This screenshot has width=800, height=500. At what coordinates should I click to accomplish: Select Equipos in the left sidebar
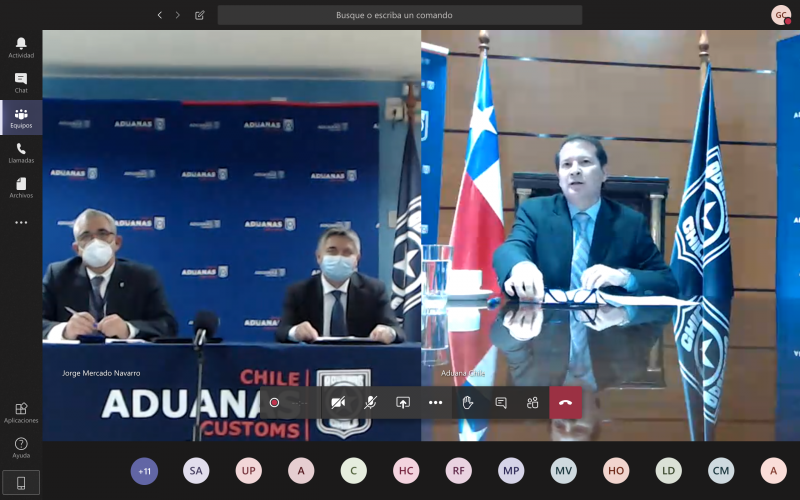(21, 118)
